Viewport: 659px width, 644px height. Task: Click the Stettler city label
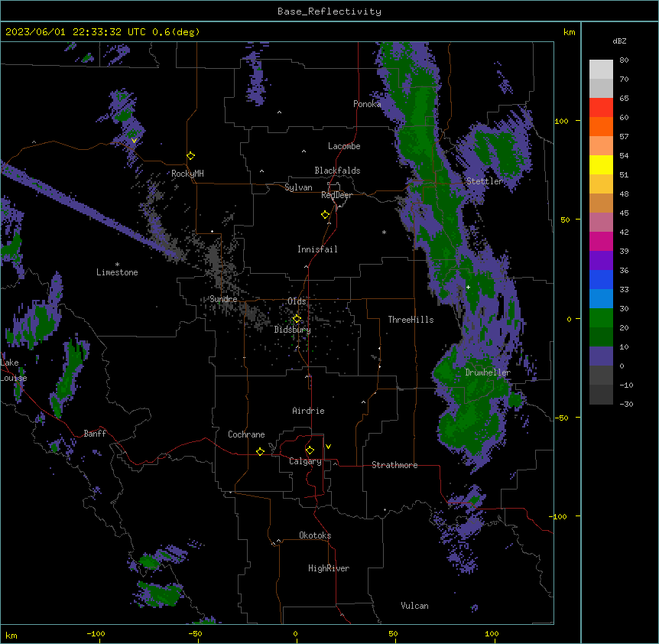pyautogui.click(x=485, y=181)
